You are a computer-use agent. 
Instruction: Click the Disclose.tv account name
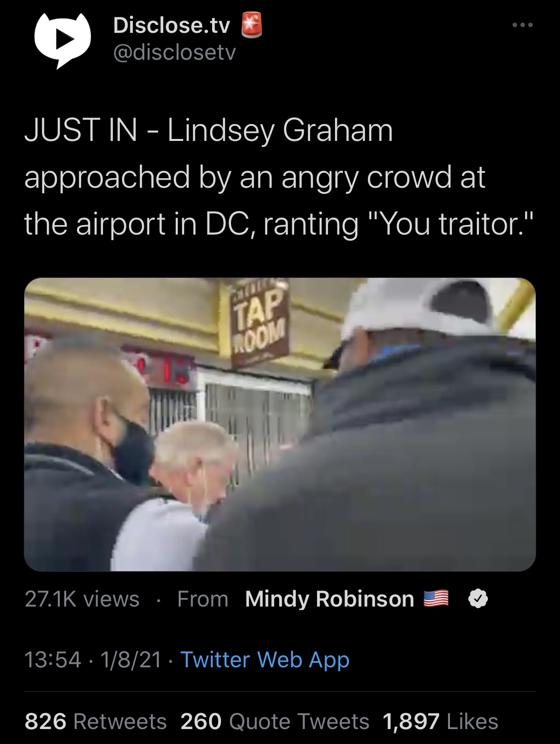172,25
